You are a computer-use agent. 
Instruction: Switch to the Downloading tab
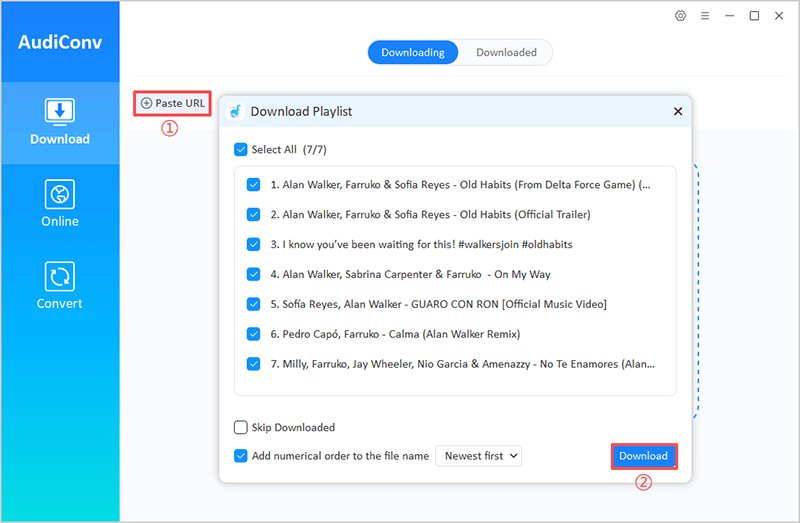[x=413, y=53]
